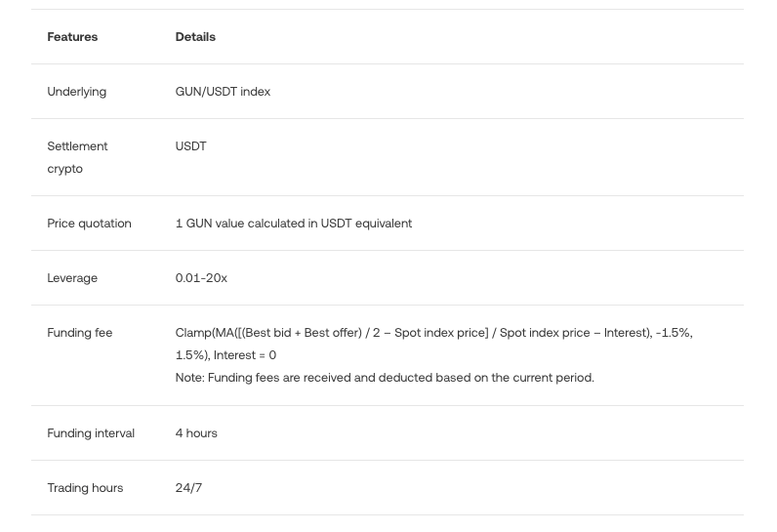Click the 24/7 trading hours value
The image size is (777, 532).
188,488
